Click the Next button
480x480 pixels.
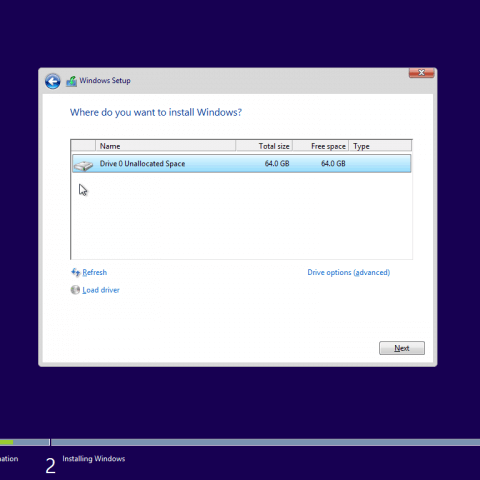point(402,348)
